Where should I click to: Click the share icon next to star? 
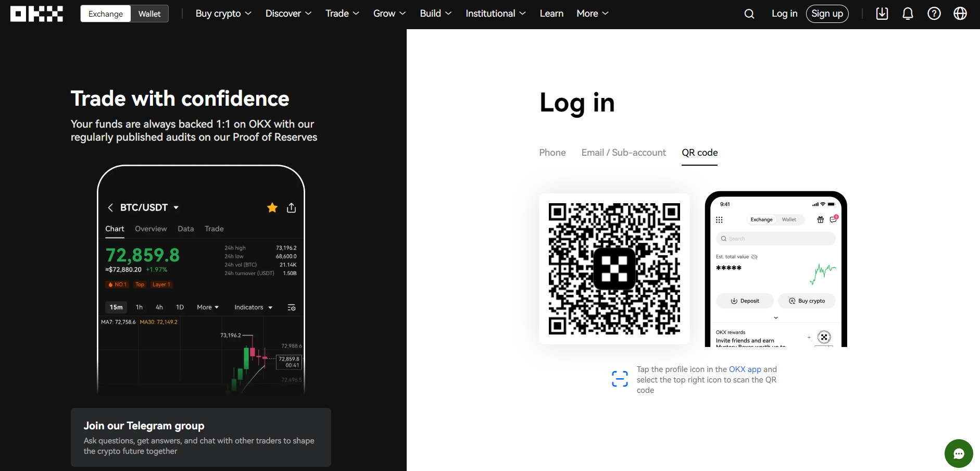click(x=292, y=208)
